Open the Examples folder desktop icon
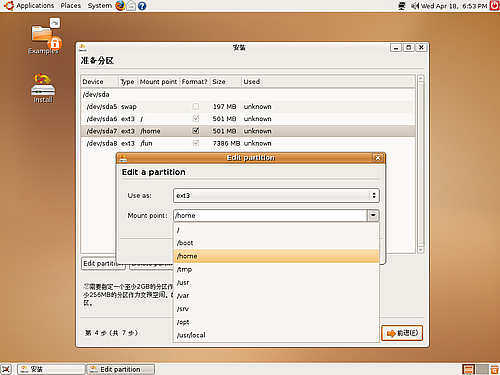 click(44, 36)
